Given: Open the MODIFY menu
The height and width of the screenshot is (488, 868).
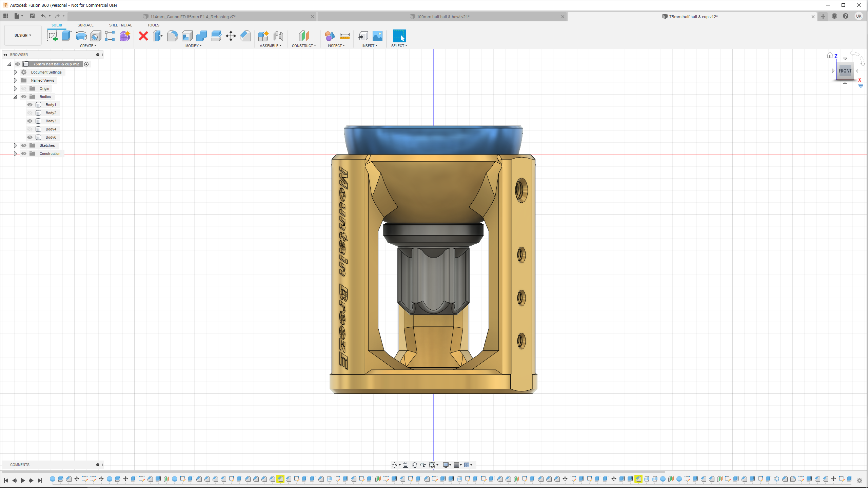Looking at the screenshot, I should point(193,46).
